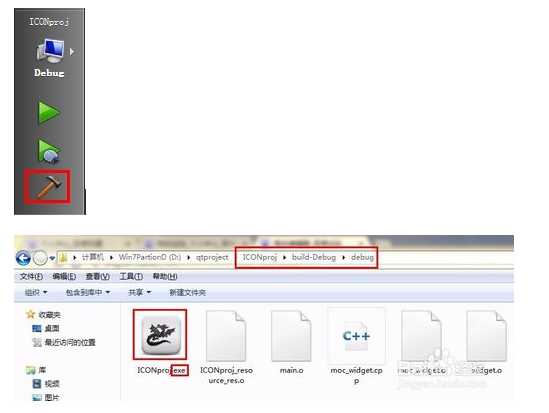Click the 新建文件夹 button
549x413 pixels.
coord(188,293)
